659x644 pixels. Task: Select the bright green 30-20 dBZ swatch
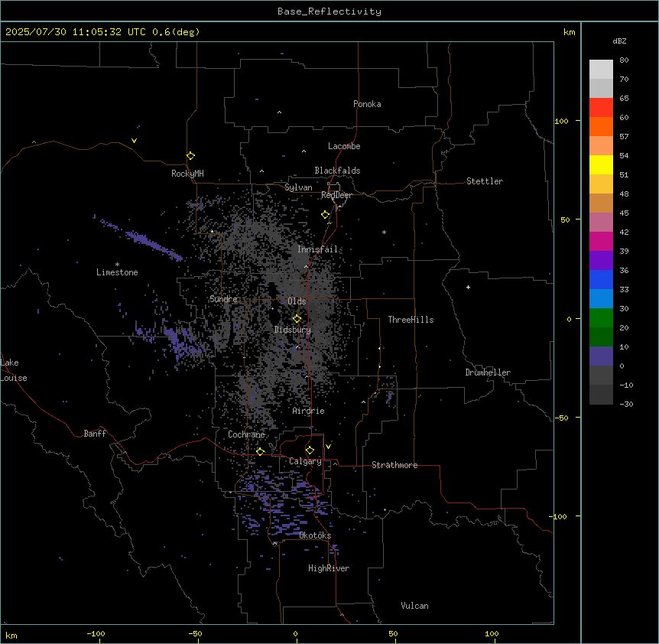click(601, 318)
